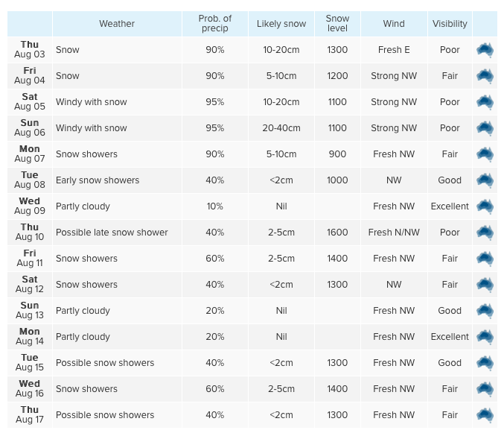504x436 pixels.
Task: Click the Likely snow column header
Action: click(281, 24)
